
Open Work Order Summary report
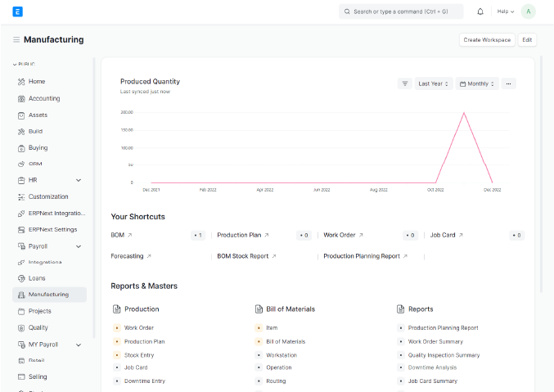pyautogui.click(x=435, y=342)
